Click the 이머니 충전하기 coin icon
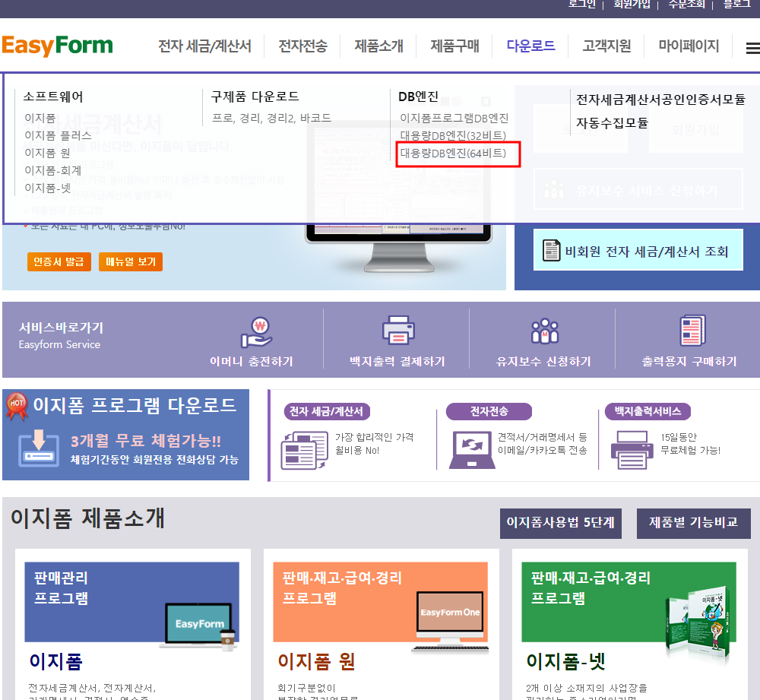Image resolution: width=760 pixels, height=700 pixels. pyautogui.click(x=256, y=332)
